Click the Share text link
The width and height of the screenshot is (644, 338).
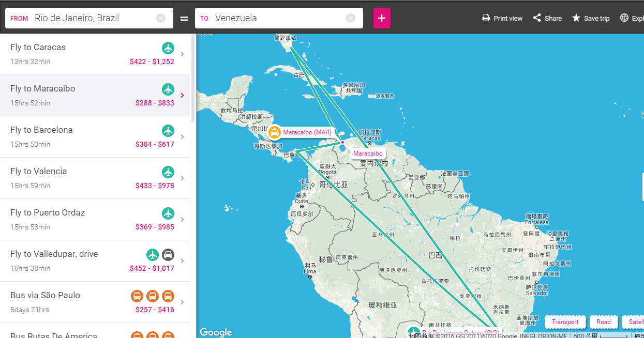click(x=553, y=18)
